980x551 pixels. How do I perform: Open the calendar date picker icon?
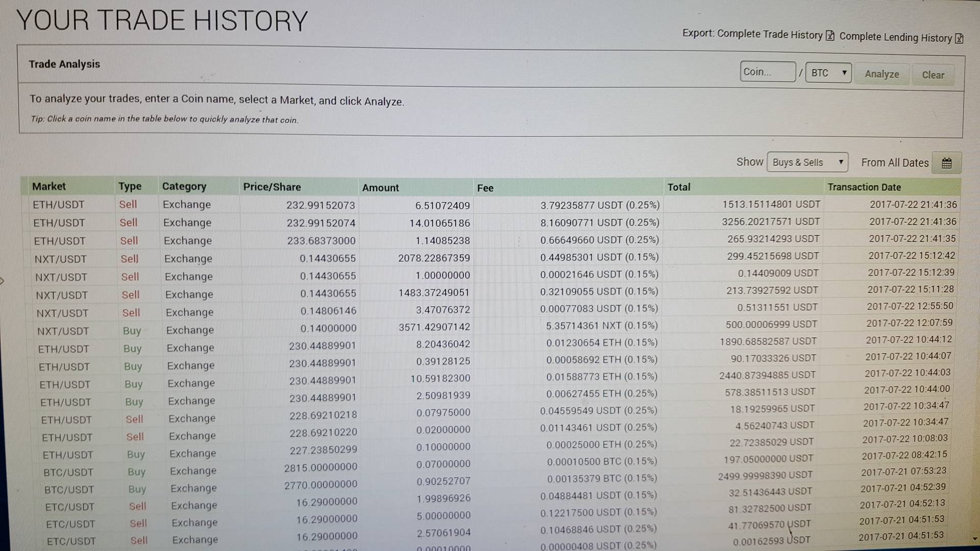pos(946,163)
